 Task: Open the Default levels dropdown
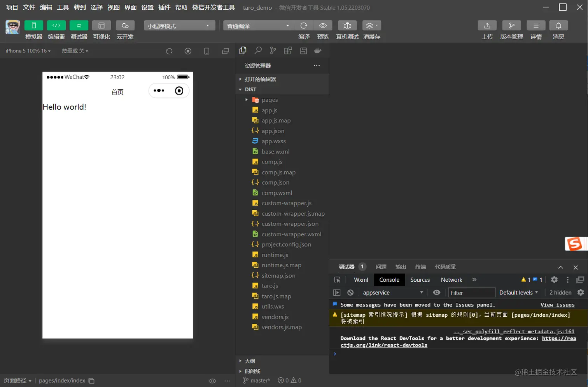point(519,293)
